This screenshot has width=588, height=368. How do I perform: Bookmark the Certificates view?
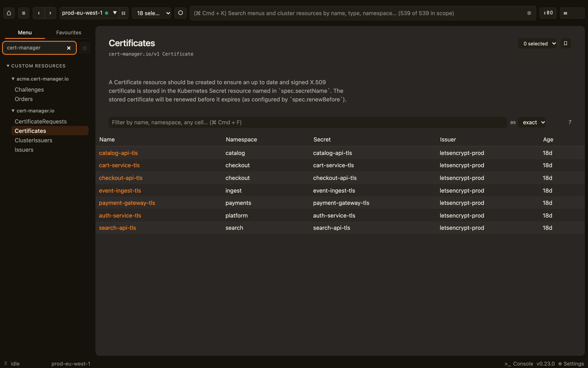click(566, 43)
